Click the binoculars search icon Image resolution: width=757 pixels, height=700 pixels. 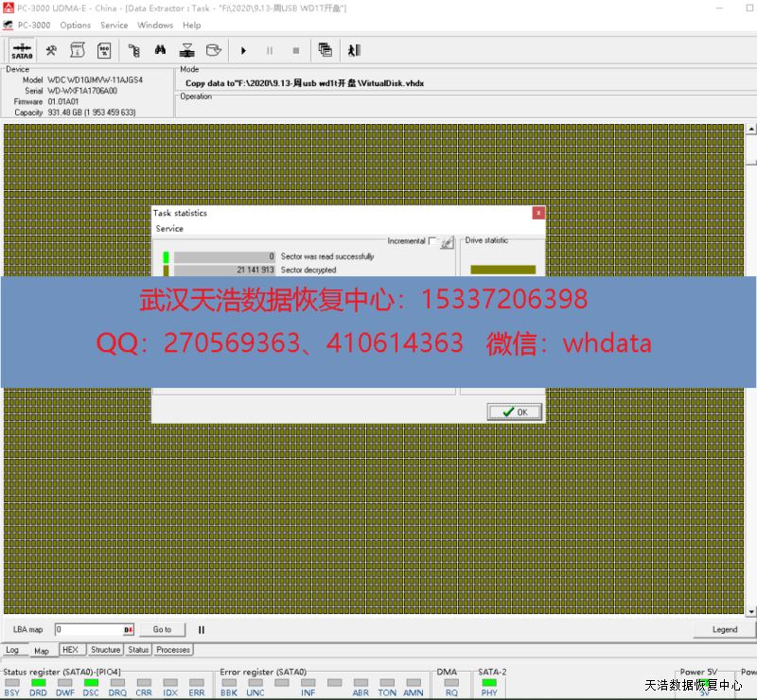tap(161, 50)
